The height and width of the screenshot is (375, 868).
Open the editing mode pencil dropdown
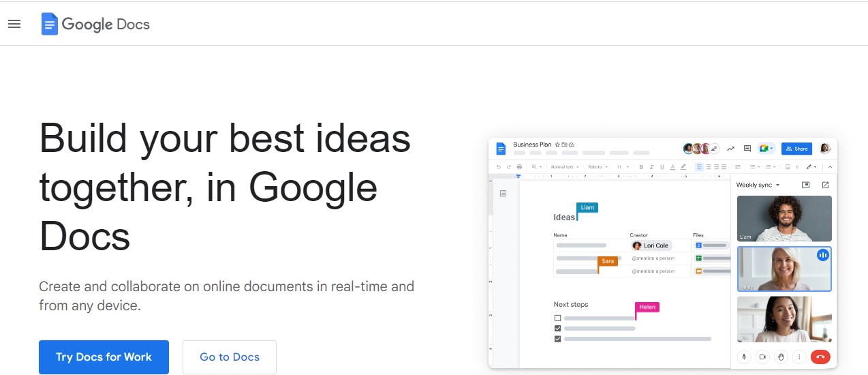coord(810,167)
